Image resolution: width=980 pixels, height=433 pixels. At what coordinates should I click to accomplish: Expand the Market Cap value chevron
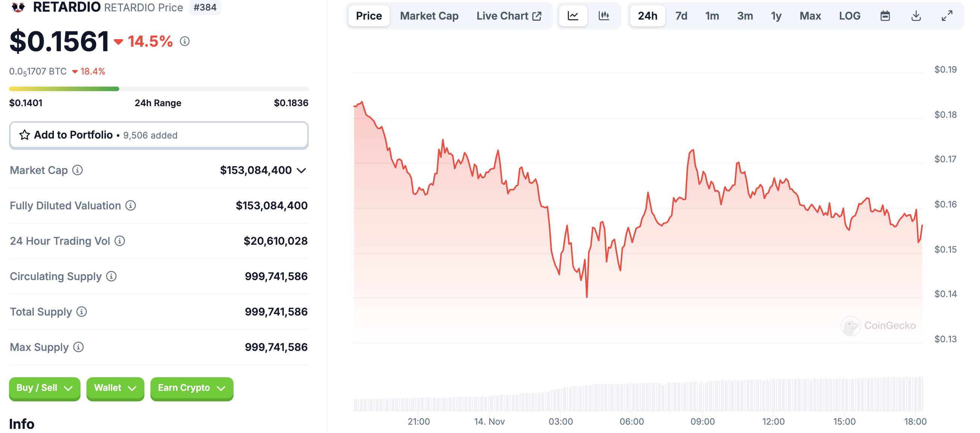[302, 171]
